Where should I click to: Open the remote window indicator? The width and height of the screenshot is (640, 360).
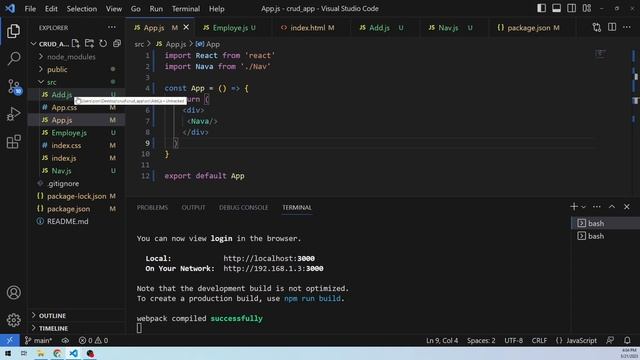click(9, 340)
